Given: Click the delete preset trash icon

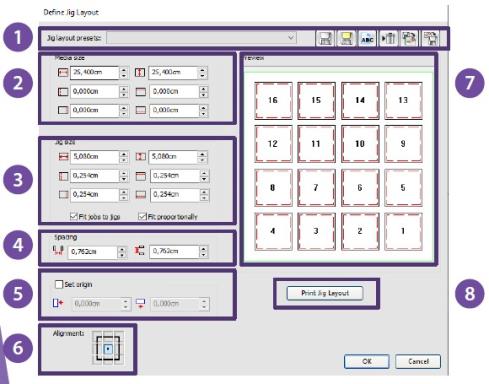Looking at the screenshot, I should (388, 38).
